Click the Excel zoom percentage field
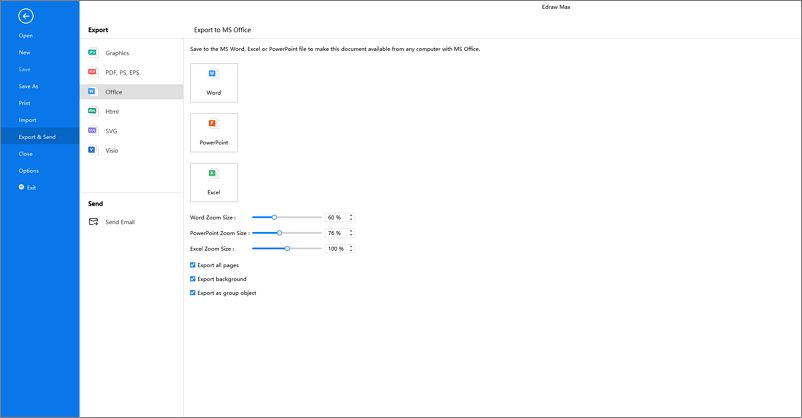802x418 pixels. (x=336, y=248)
